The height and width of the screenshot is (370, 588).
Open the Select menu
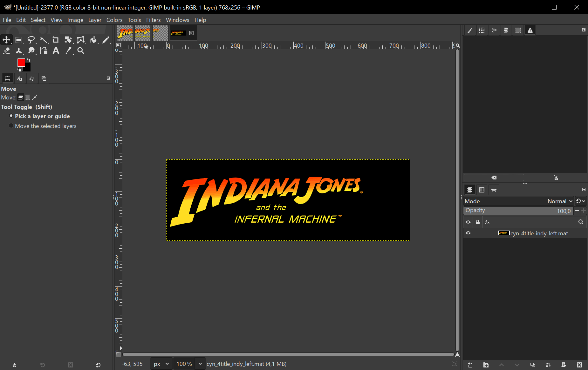[38, 20]
